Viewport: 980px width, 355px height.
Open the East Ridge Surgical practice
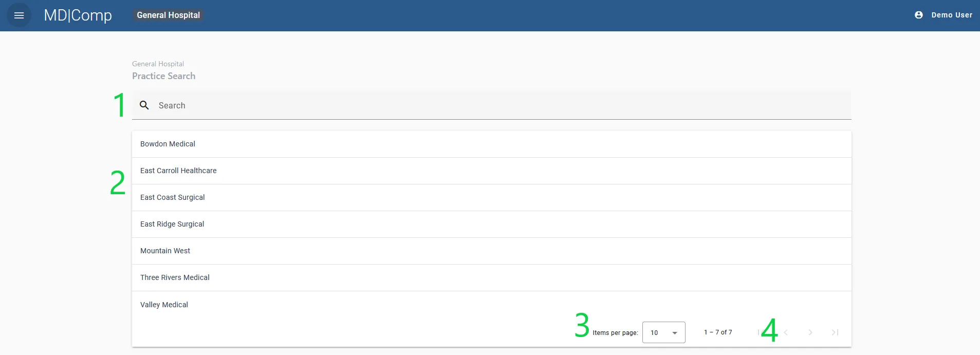click(172, 224)
